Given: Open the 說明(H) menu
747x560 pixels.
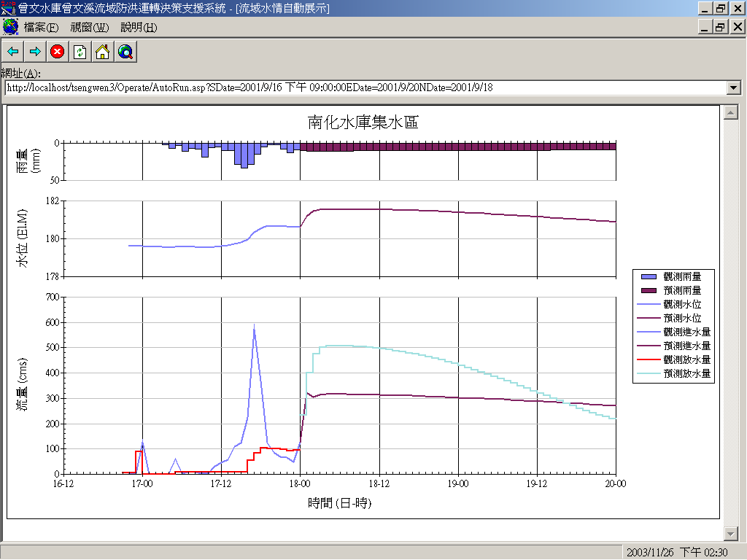Looking at the screenshot, I should (x=139, y=28).
